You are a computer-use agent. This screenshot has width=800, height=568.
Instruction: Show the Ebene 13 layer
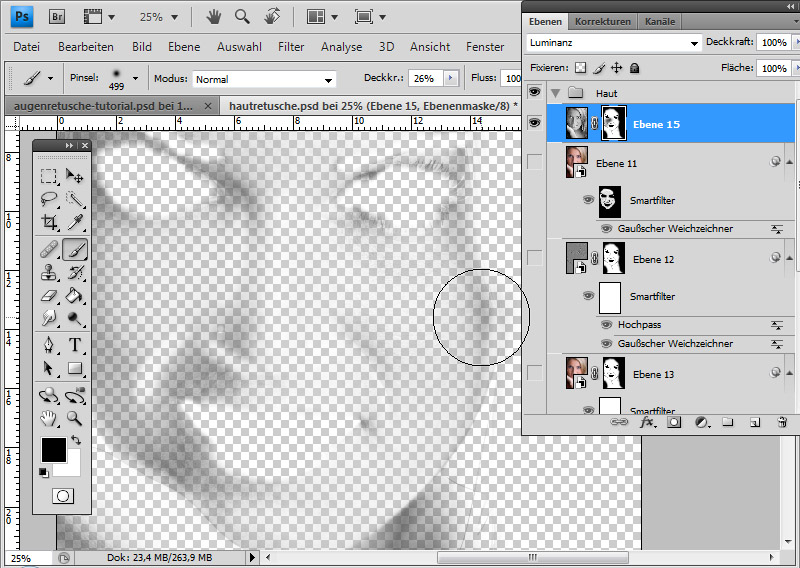(x=534, y=373)
